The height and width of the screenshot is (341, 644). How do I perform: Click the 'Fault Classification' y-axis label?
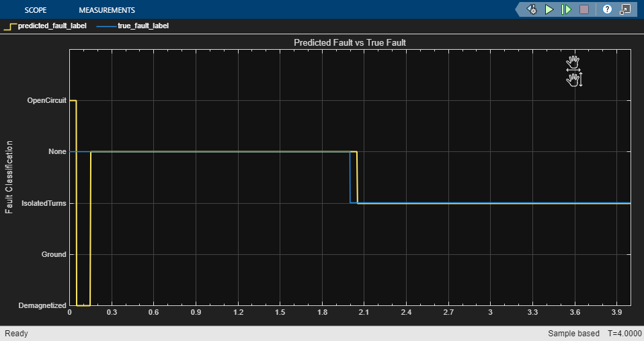pos(9,177)
